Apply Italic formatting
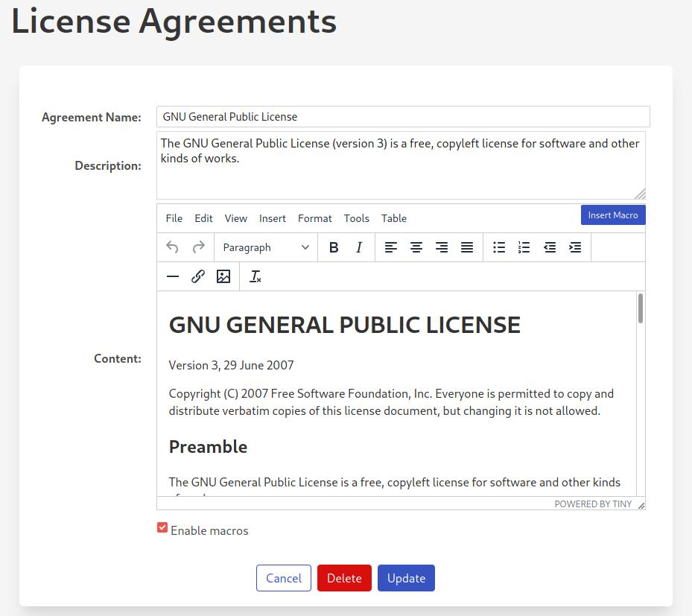 (359, 247)
